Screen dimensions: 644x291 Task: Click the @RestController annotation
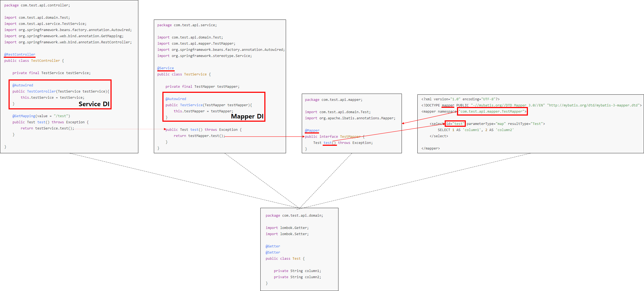20,55
